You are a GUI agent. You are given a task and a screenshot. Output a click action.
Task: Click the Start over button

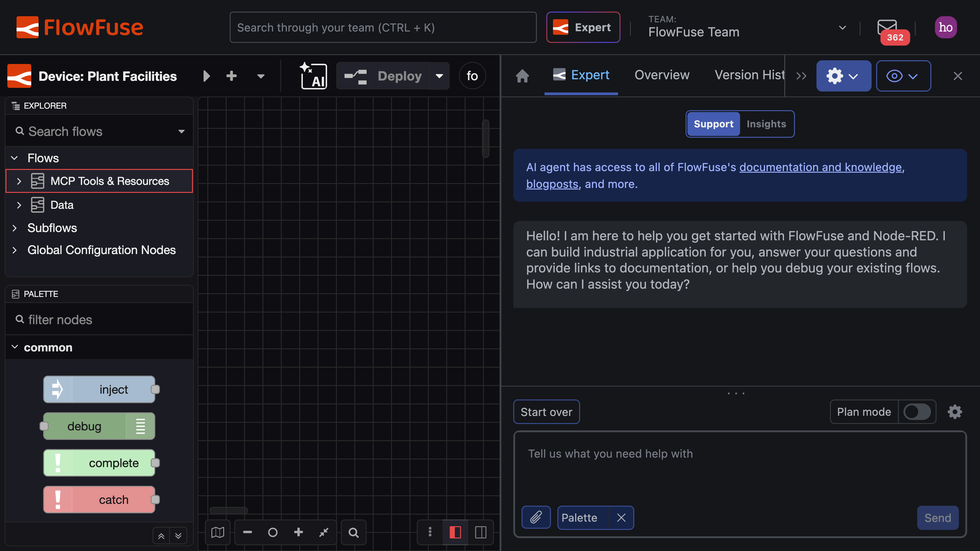point(546,412)
